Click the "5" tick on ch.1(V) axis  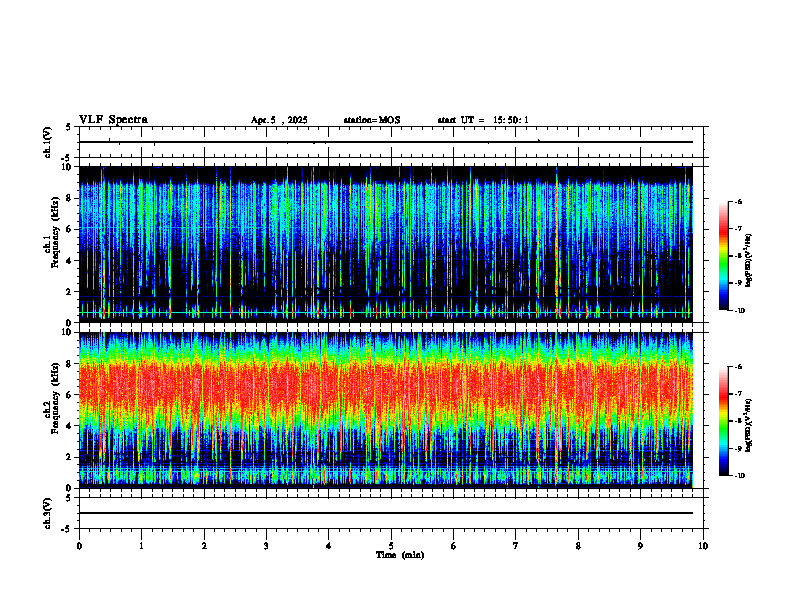click(69, 127)
